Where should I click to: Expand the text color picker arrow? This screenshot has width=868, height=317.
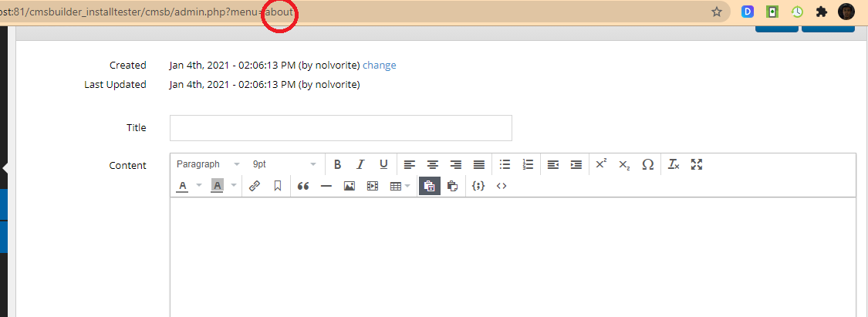click(x=198, y=186)
